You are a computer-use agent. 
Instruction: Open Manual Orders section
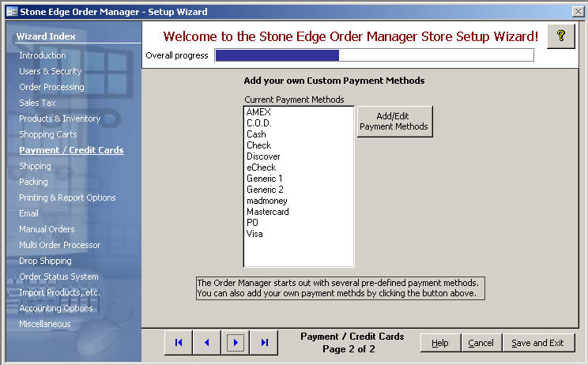47,229
